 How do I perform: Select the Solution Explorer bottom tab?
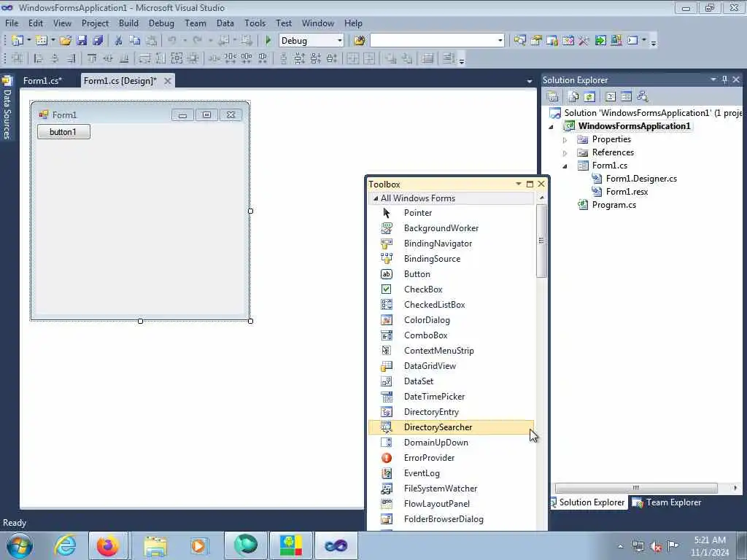[x=588, y=502]
